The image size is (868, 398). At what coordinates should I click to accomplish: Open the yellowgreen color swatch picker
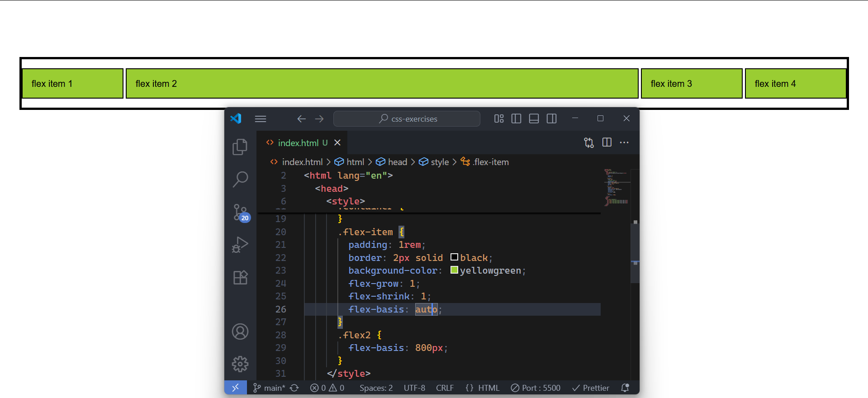tap(455, 270)
